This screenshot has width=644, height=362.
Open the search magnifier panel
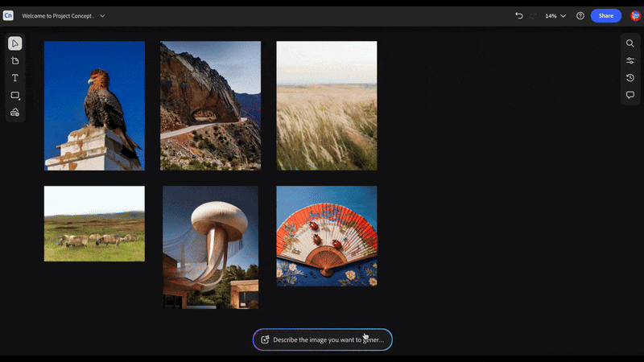pos(630,43)
